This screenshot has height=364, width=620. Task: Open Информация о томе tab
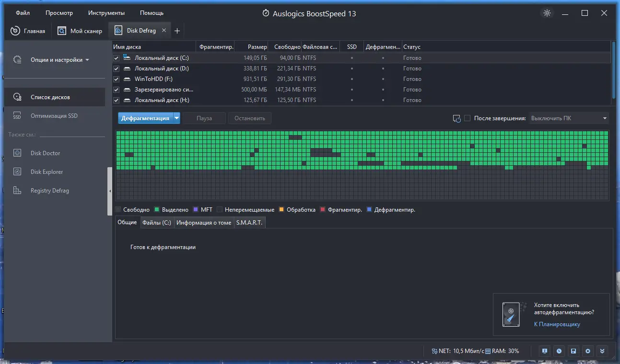point(204,223)
